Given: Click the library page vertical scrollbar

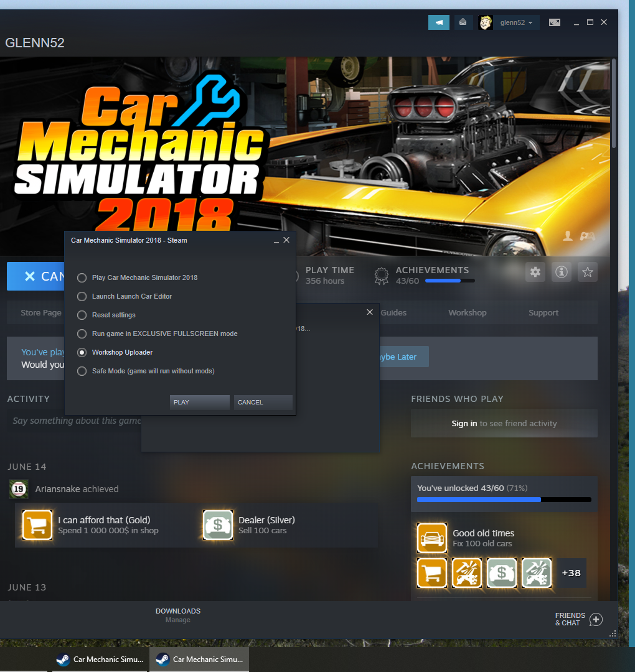Looking at the screenshot, I should [614, 104].
